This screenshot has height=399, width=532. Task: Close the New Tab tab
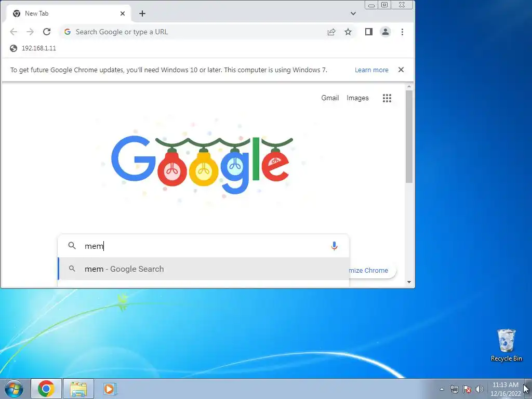tap(123, 14)
